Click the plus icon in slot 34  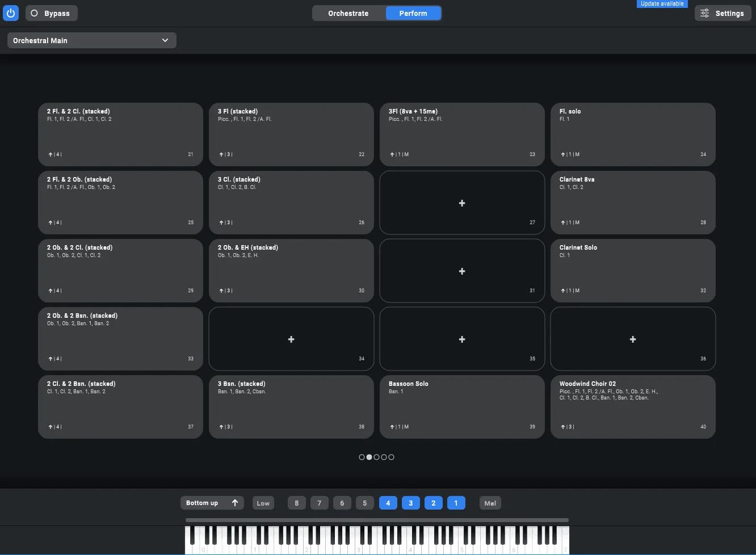[x=291, y=339]
